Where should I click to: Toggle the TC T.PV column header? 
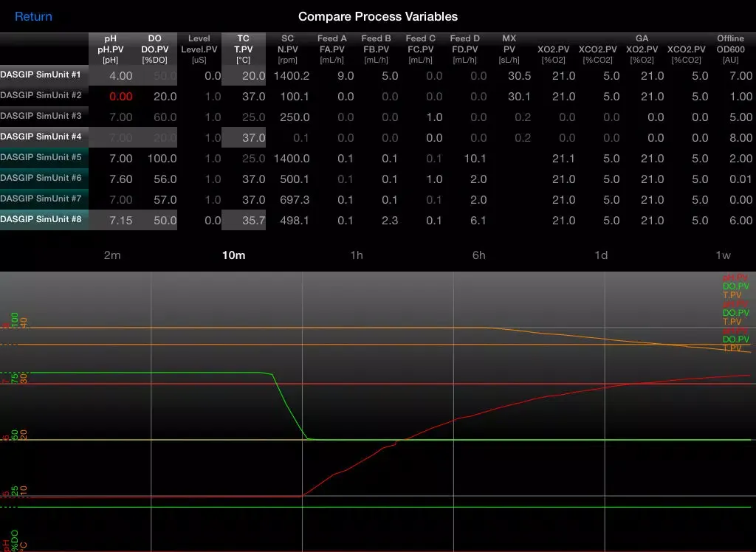[x=244, y=49]
